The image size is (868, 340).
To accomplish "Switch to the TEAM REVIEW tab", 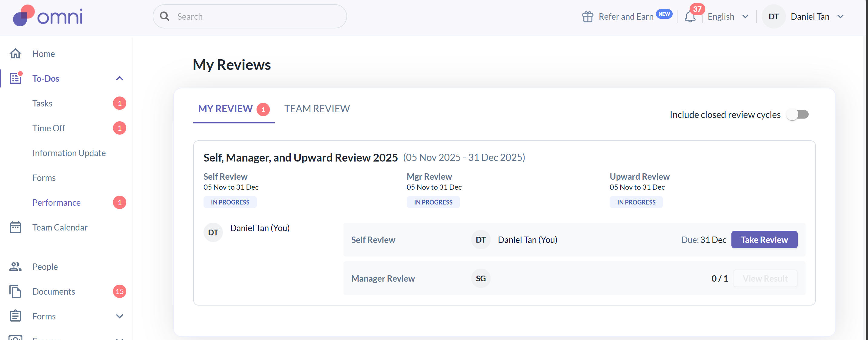I will [317, 109].
